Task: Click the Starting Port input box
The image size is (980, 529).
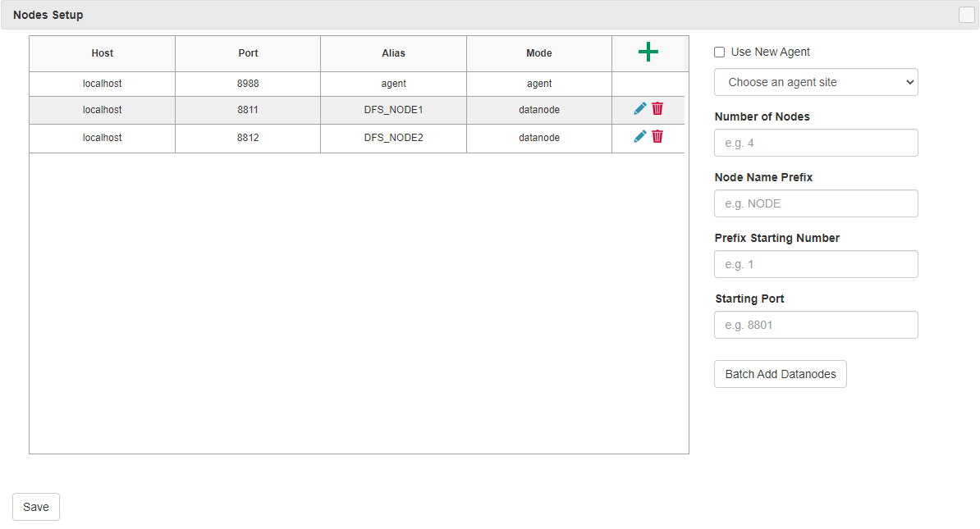Action: point(816,325)
